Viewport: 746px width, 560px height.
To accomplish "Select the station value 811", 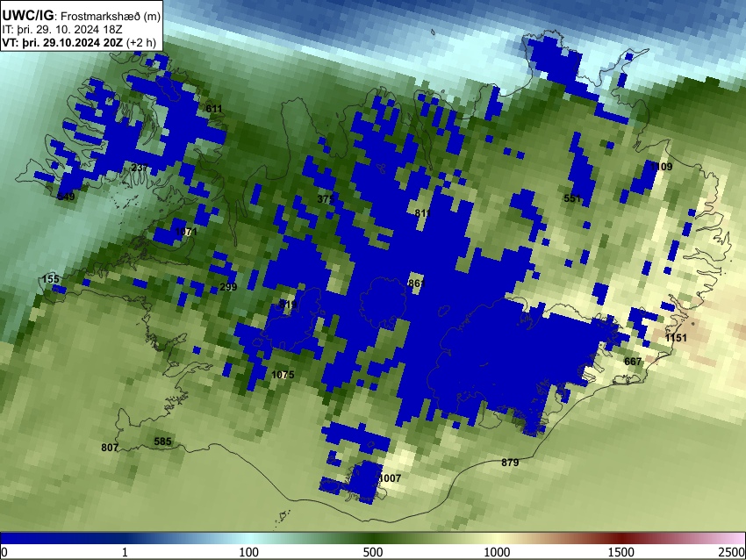I will [x=422, y=213].
